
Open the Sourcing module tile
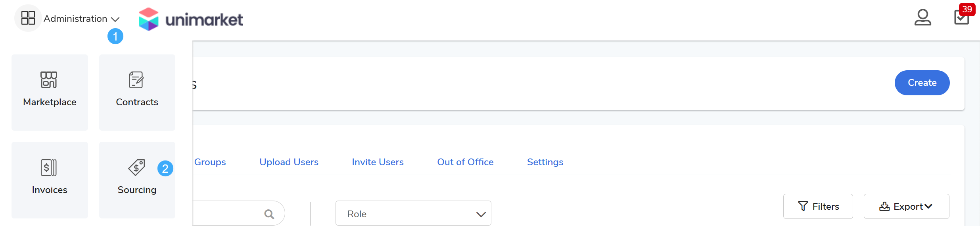click(x=137, y=180)
